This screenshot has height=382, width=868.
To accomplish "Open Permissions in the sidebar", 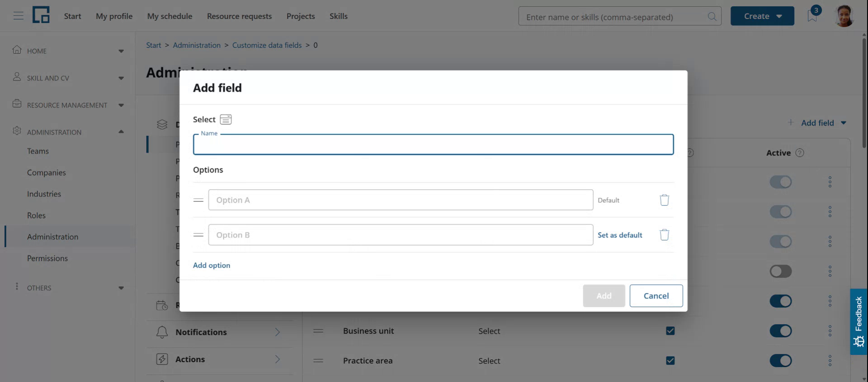I will pyautogui.click(x=47, y=258).
